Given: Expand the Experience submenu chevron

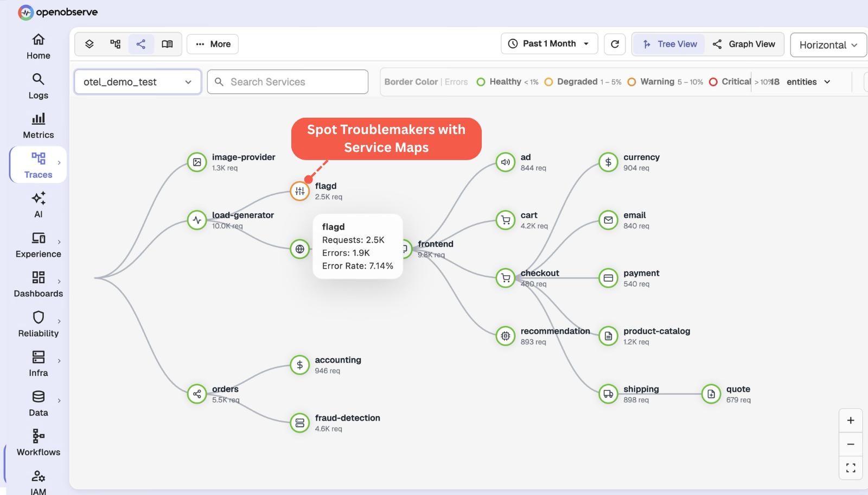Looking at the screenshot, I should 59,242.
